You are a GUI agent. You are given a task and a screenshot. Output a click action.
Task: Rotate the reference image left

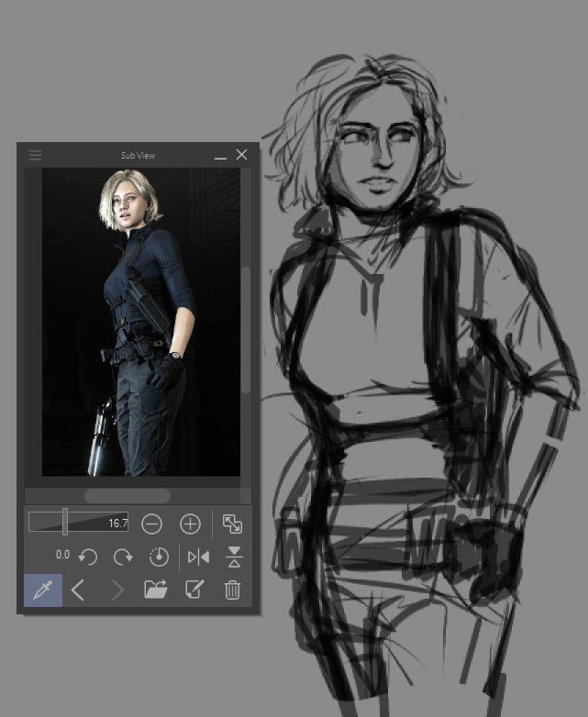(x=87, y=557)
